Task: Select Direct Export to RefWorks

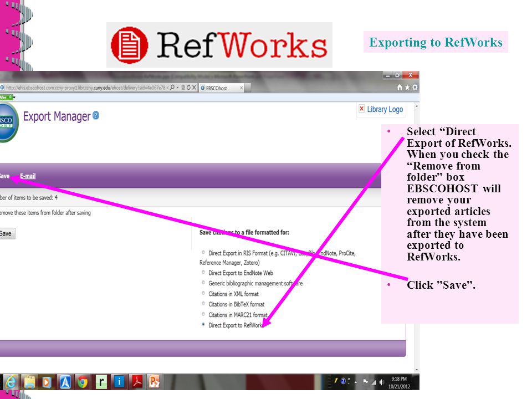Action: pyautogui.click(x=203, y=324)
